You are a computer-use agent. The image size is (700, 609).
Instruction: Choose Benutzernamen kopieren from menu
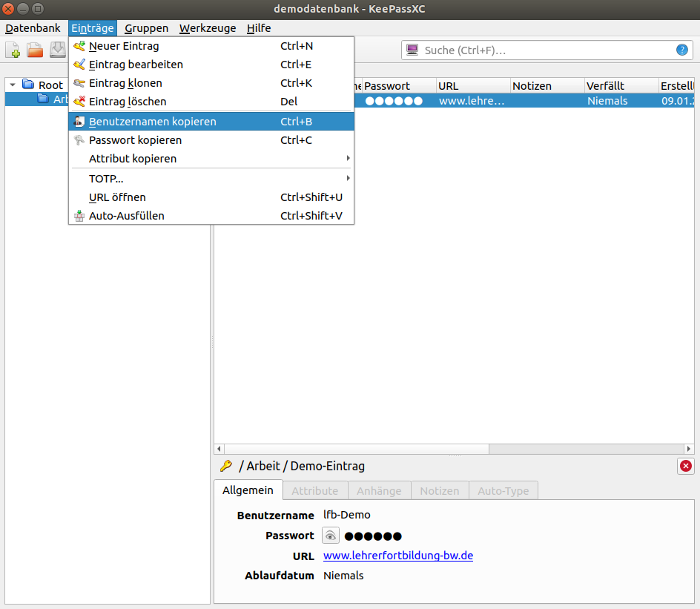[153, 122]
